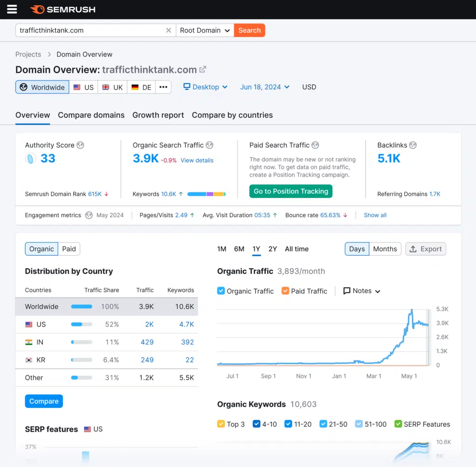476x467 pixels.
Task: Open external link icon beside trafficthinktank.com
Action: 203,70
